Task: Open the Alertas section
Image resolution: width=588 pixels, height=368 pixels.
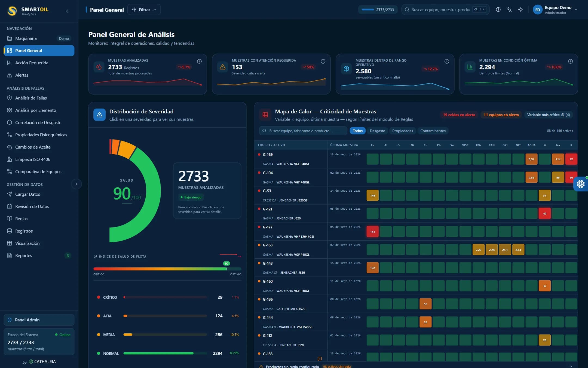Action: [x=39, y=75]
